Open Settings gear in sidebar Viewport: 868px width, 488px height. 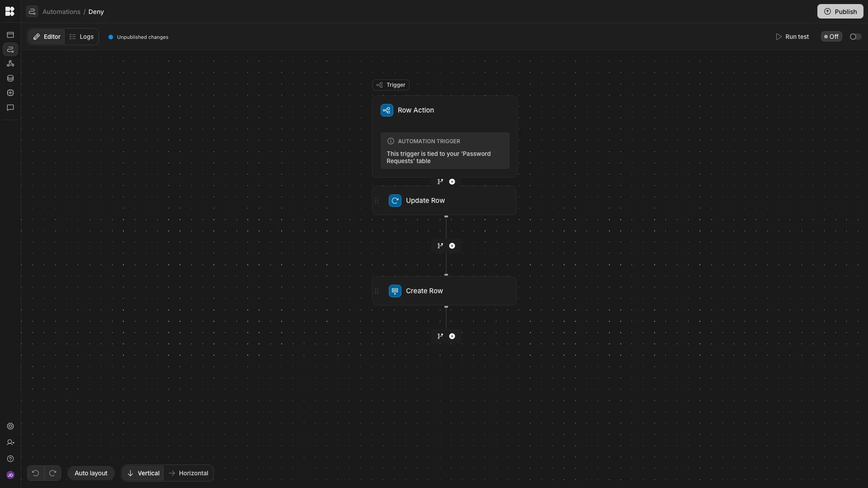point(10,426)
